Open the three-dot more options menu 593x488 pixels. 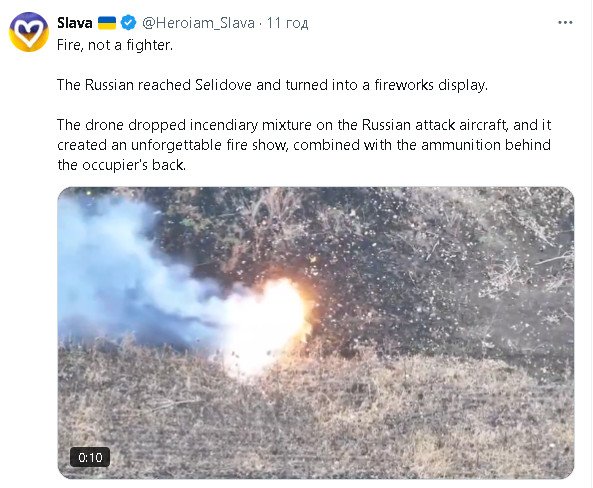click(565, 23)
